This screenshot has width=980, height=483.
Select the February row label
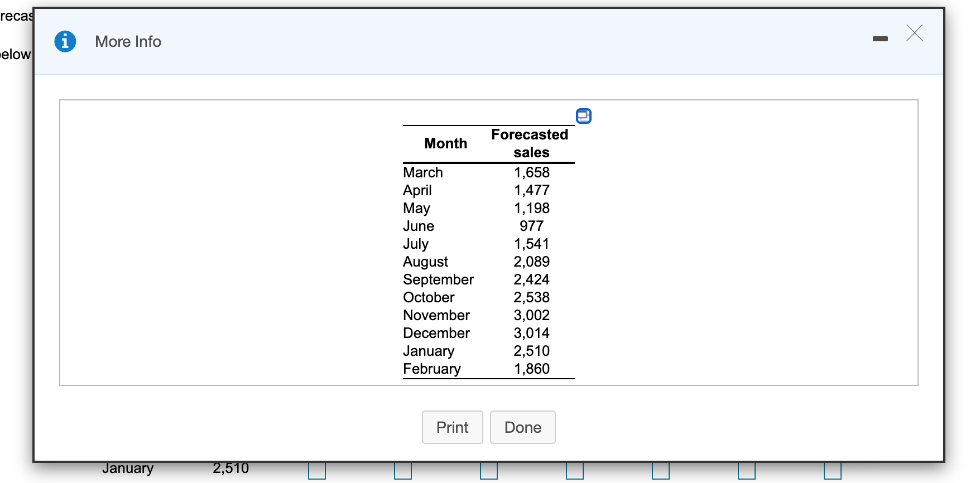[432, 369]
